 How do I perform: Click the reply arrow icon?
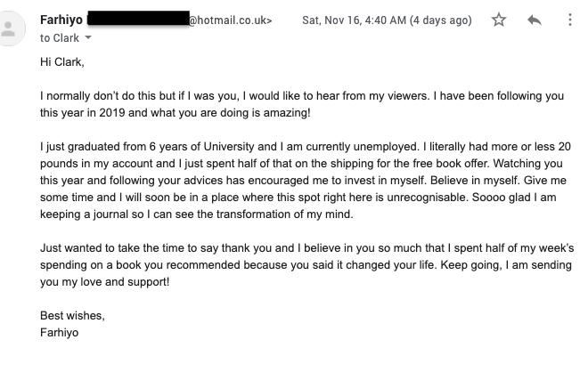[x=535, y=20]
